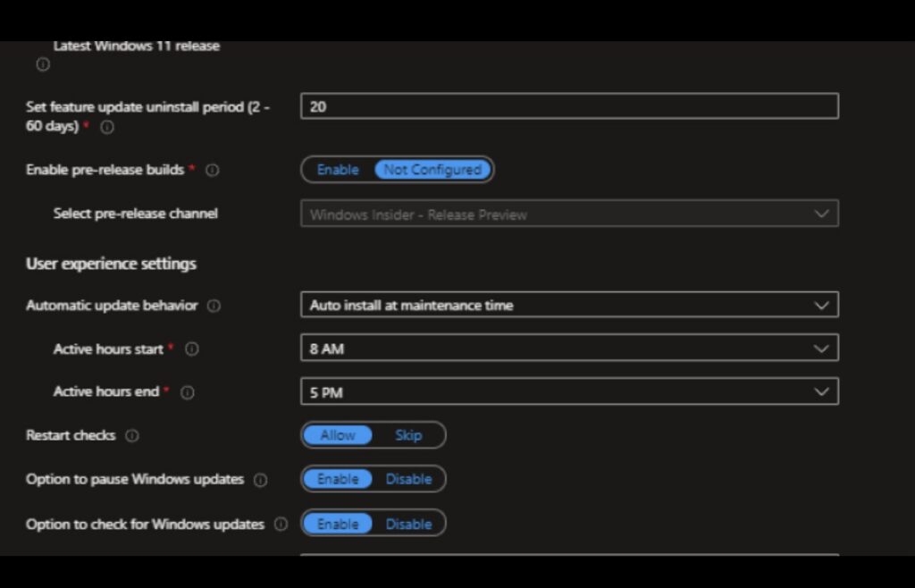Open the Select pre-release channel dropdown
This screenshot has height=588, width=915.
tap(569, 214)
